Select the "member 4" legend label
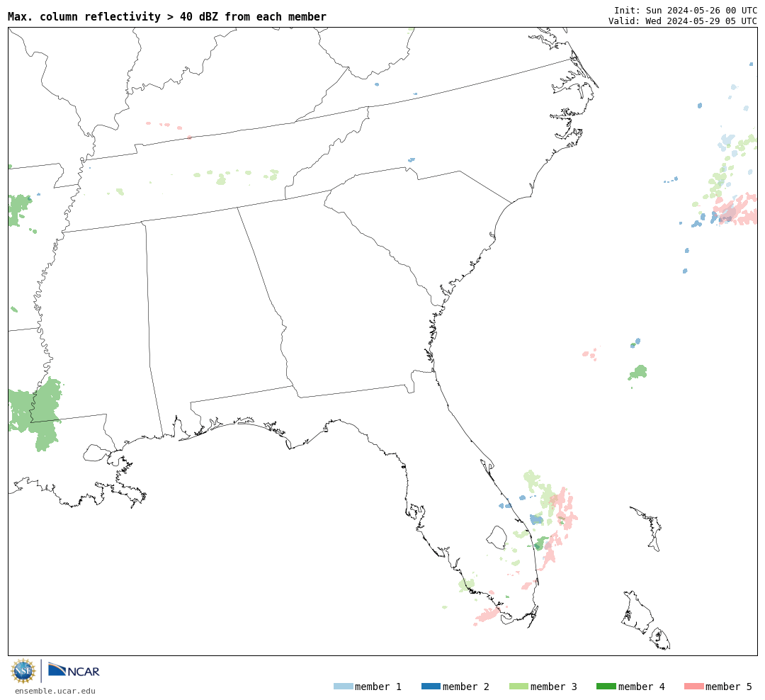The height and width of the screenshot is (700, 765). pyautogui.click(x=642, y=687)
